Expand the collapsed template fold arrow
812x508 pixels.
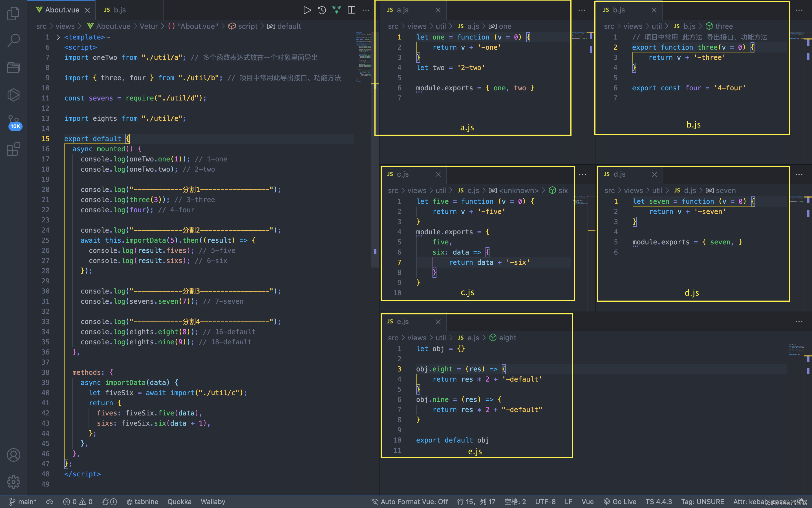(58, 37)
